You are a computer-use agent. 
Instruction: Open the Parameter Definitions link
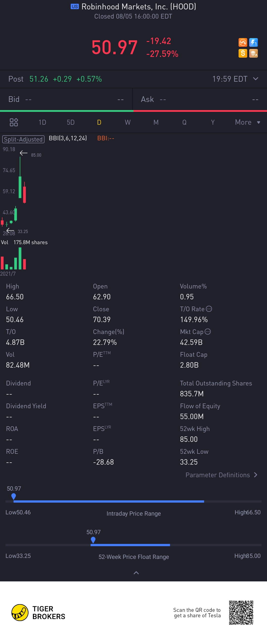[x=221, y=475]
